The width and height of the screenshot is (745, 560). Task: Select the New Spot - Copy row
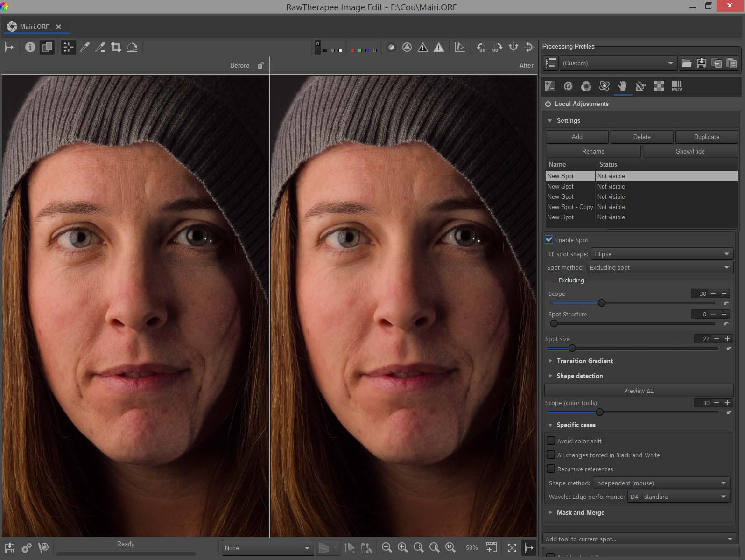point(570,207)
